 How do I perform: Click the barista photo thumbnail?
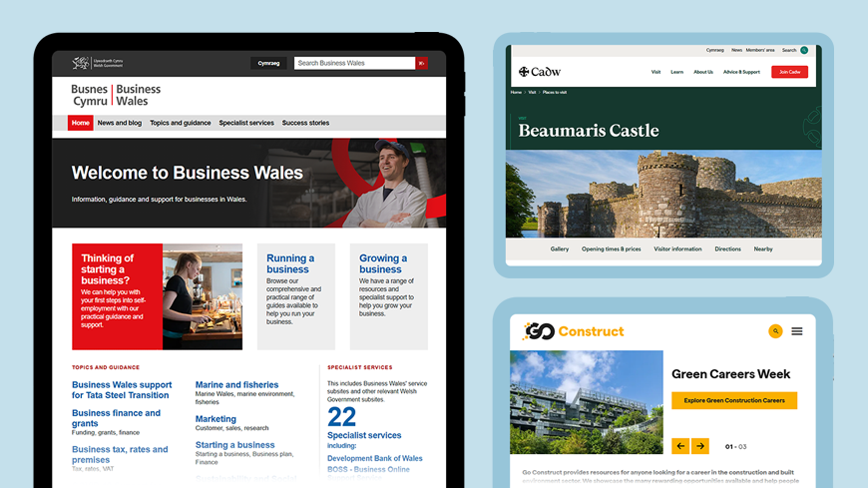(x=203, y=296)
